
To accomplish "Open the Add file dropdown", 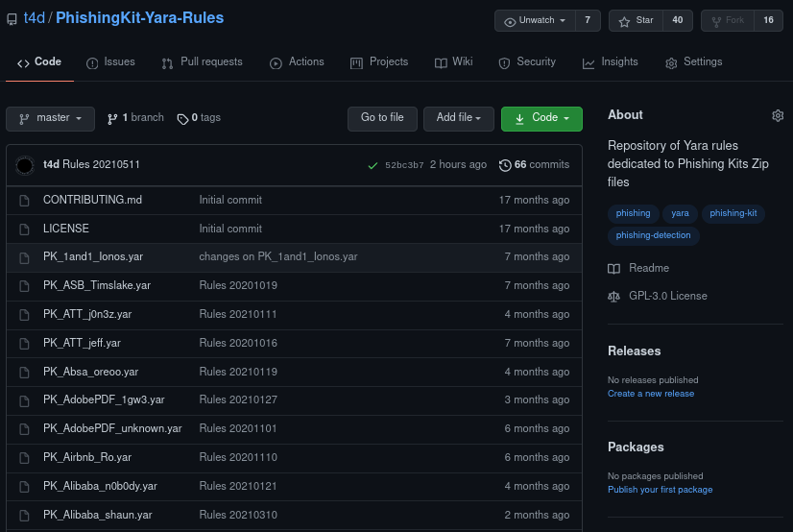I will 458,118.
